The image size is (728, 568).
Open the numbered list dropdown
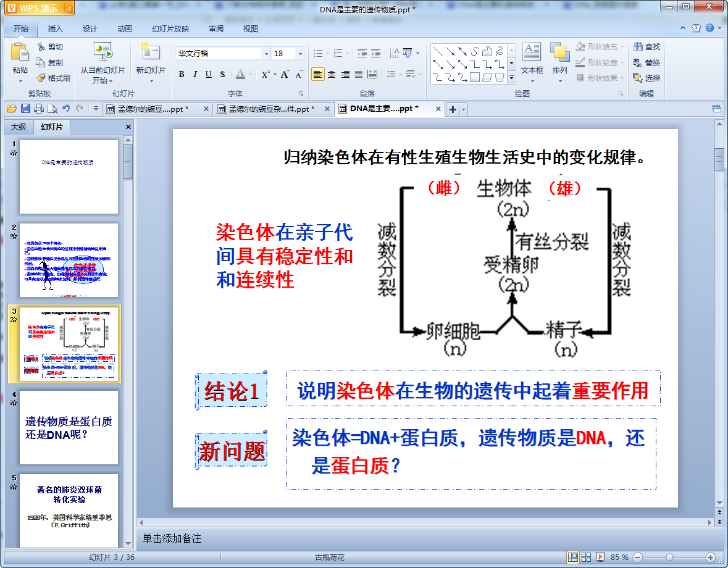[x=347, y=53]
